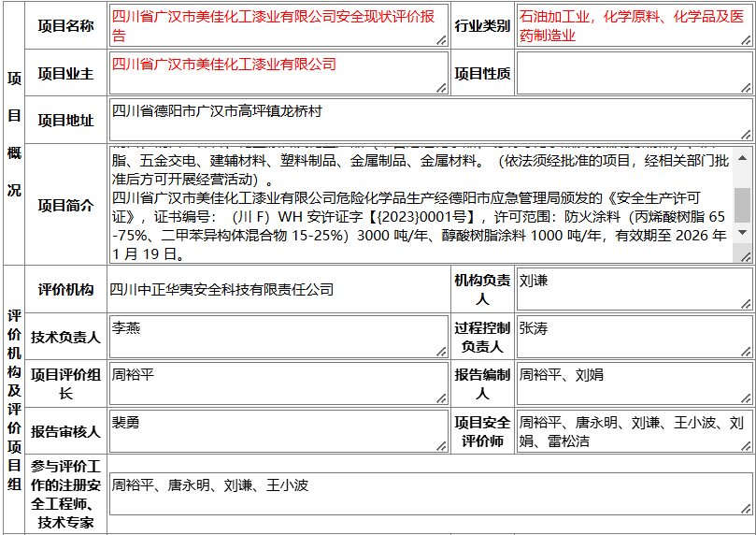Click the 项目评价组长 field with 周裕平
756x535 pixels.
278,383
